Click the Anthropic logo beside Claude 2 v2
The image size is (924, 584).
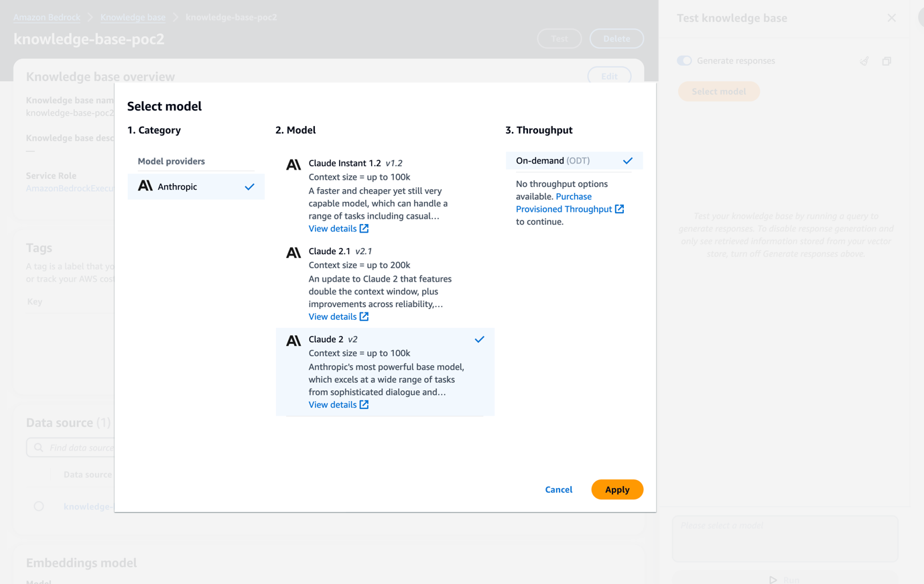click(293, 341)
